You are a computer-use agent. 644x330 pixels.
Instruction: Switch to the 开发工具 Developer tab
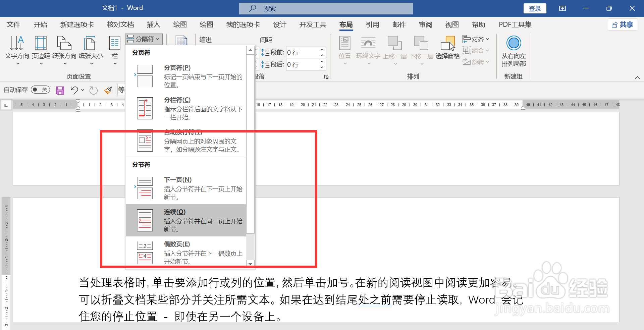(x=313, y=24)
